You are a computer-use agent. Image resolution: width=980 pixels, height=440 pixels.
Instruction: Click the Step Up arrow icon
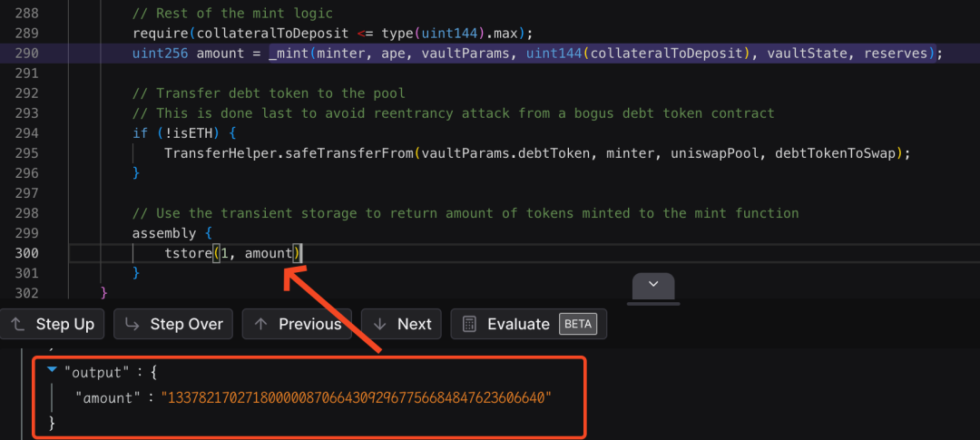(17, 324)
